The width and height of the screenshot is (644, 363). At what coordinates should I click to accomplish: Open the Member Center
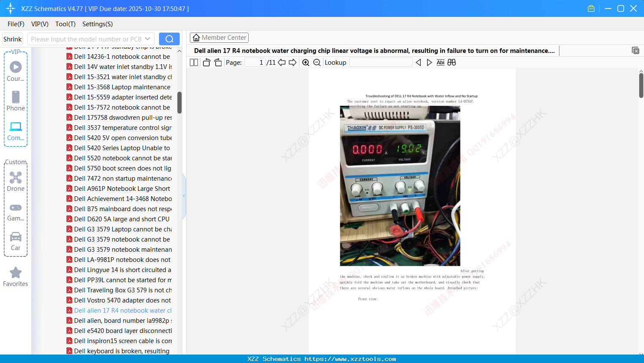219,38
